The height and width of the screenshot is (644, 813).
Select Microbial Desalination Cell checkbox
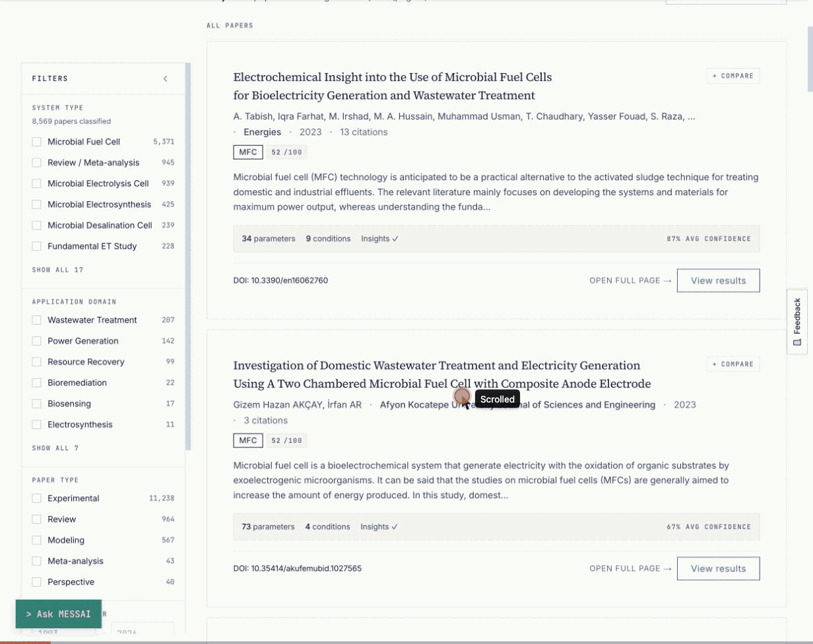36,226
